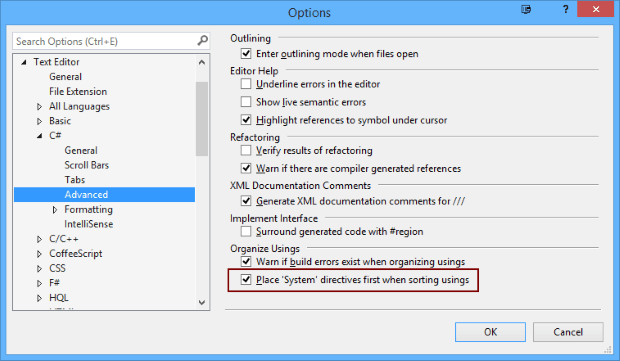Image resolution: width=620 pixels, height=361 pixels.
Task: Uncheck Enter outlining mode when files open
Action: click(x=246, y=53)
